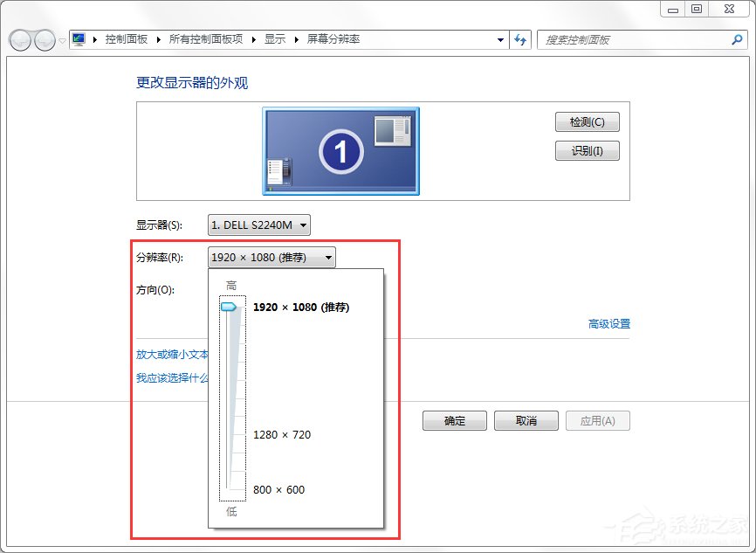Click the address bar dropdown chevron

click(500, 40)
